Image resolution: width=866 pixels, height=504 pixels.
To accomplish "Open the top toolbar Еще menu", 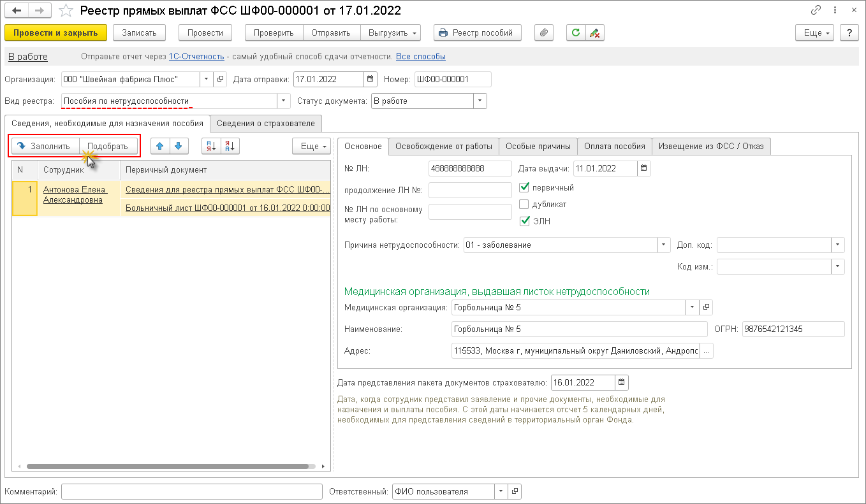I will tap(815, 32).
